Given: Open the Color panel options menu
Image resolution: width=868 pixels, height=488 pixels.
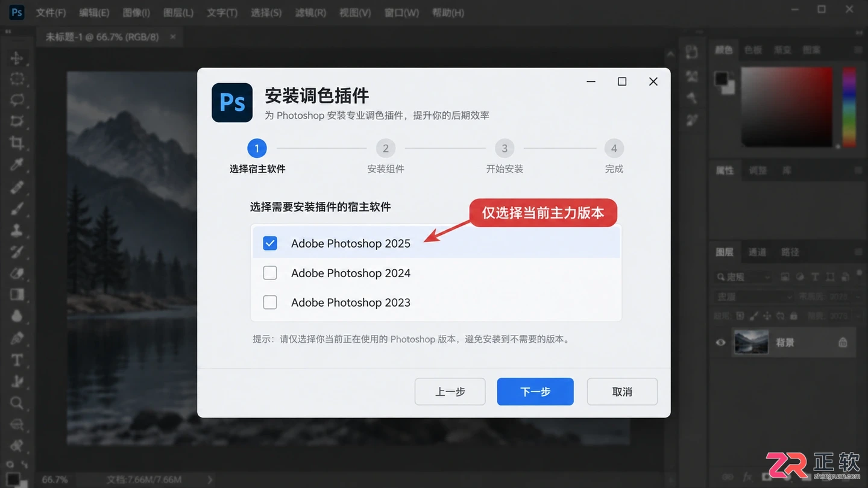Looking at the screenshot, I should point(858,50).
